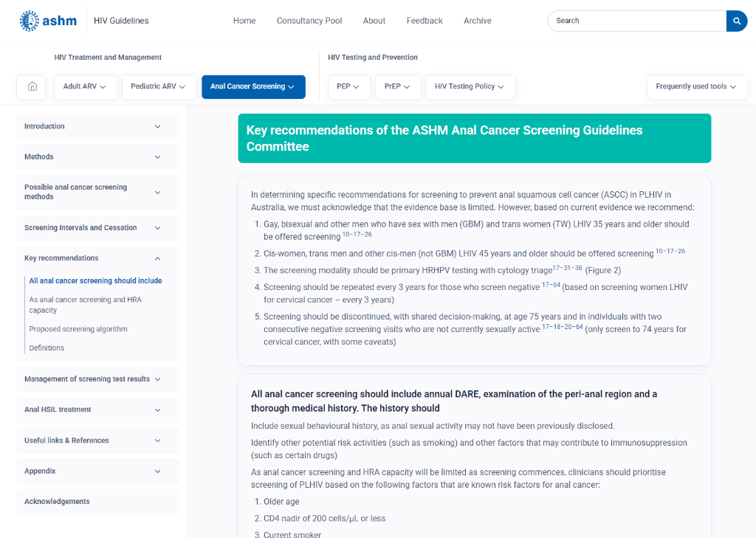
Task: Select the Definitions sub-item
Action: pyautogui.click(x=47, y=348)
